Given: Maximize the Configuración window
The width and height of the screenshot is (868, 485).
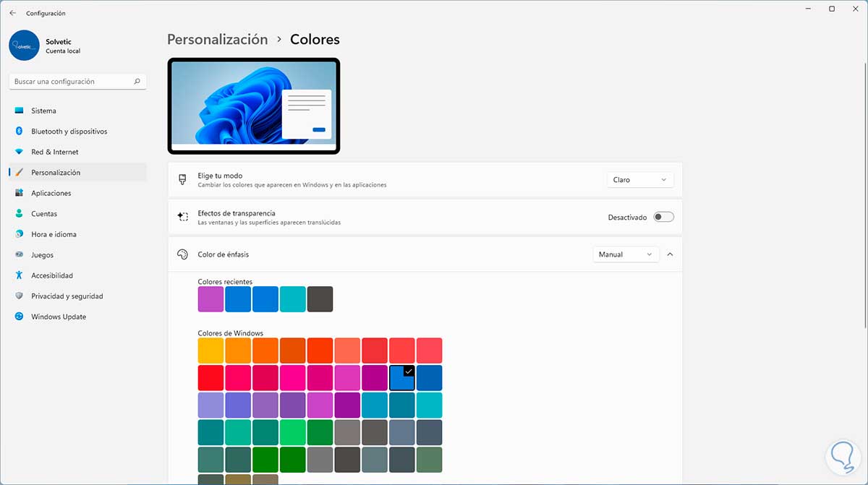Looking at the screenshot, I should [x=832, y=9].
